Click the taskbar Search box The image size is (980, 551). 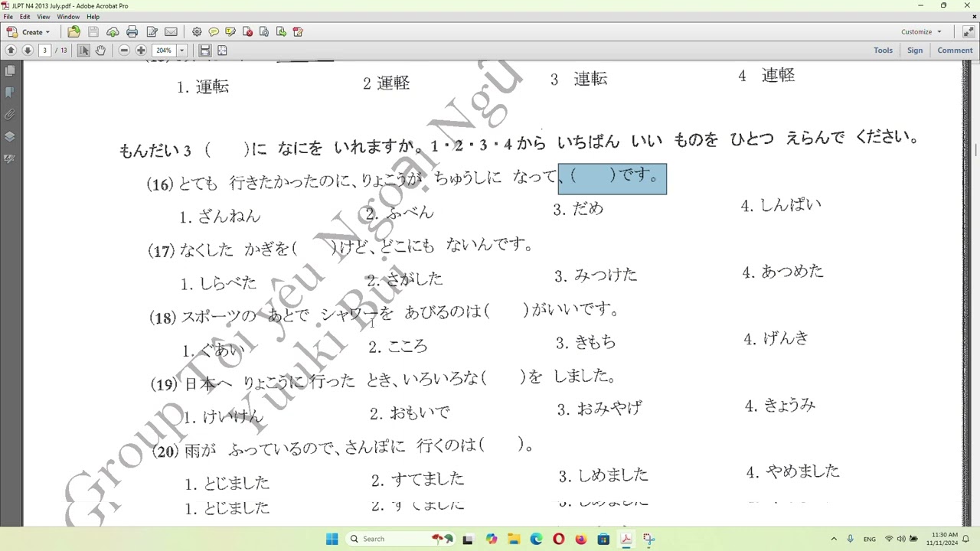click(x=401, y=539)
